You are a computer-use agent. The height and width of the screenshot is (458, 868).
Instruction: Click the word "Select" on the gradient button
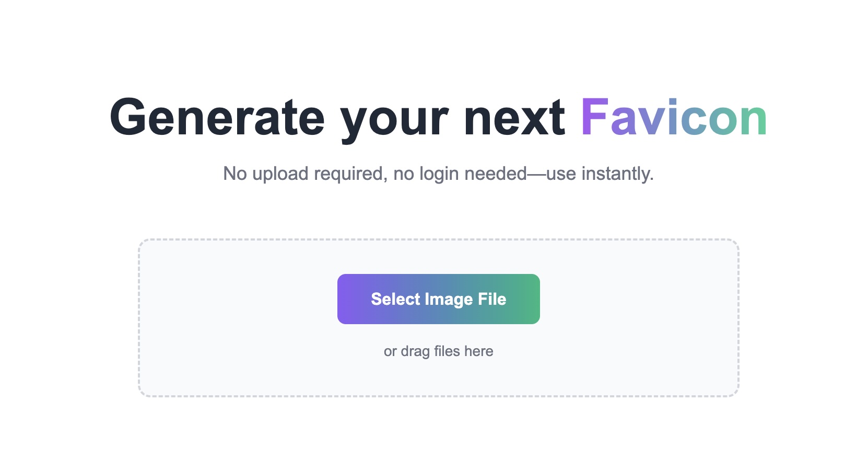pos(395,299)
